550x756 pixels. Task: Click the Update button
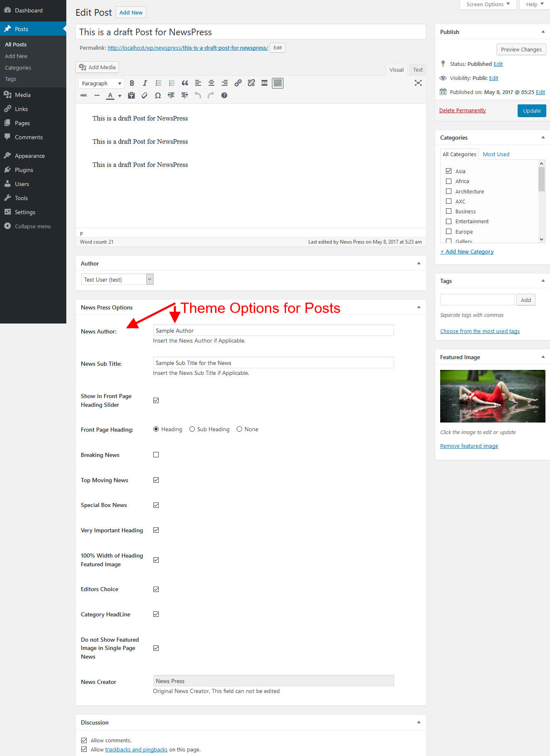532,111
